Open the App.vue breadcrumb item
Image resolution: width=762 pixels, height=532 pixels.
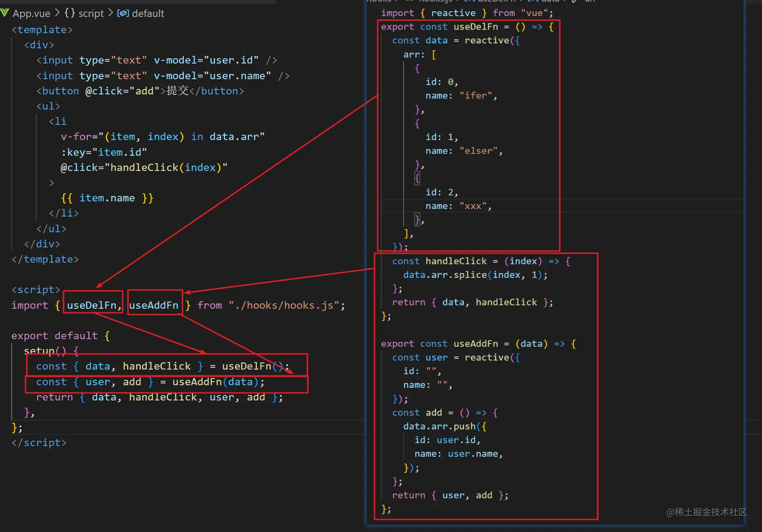pos(31,13)
